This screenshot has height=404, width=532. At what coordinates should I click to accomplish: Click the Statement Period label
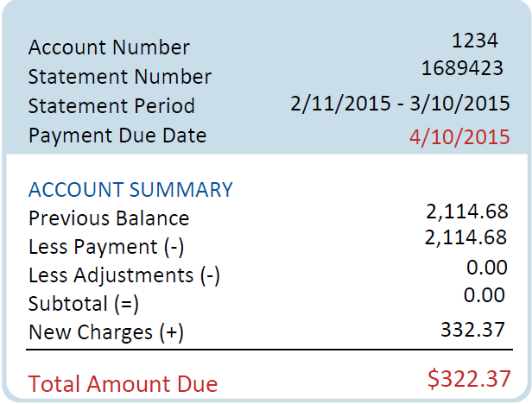(x=111, y=106)
